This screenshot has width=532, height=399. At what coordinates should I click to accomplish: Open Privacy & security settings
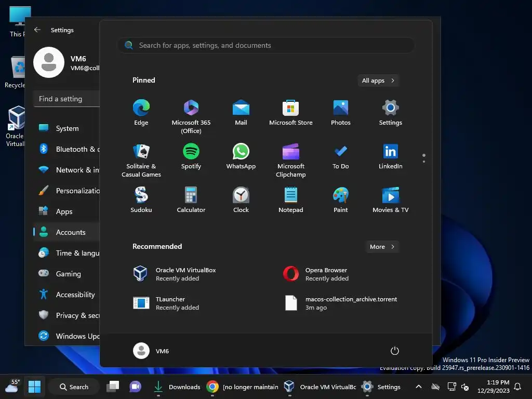tap(67, 315)
